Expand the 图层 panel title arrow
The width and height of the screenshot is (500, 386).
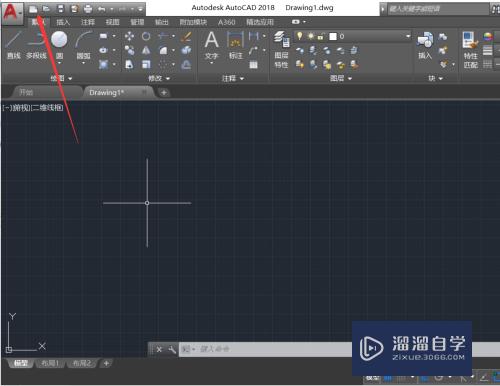pos(350,79)
